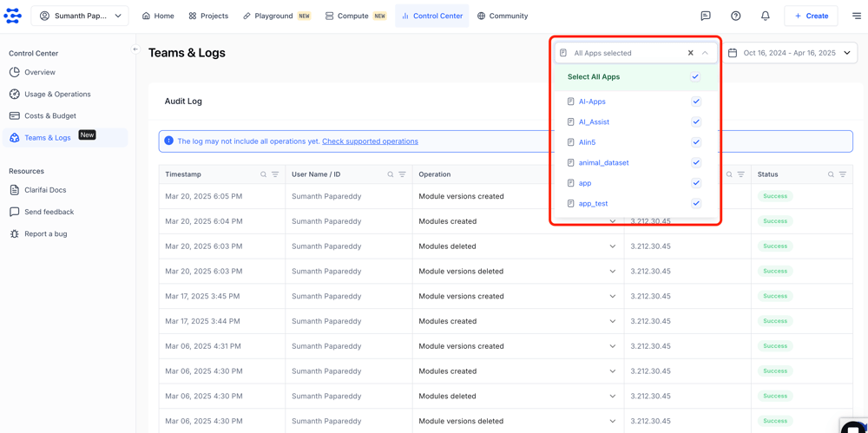The height and width of the screenshot is (433, 868).
Task: Open the notifications bell icon
Action: (765, 16)
